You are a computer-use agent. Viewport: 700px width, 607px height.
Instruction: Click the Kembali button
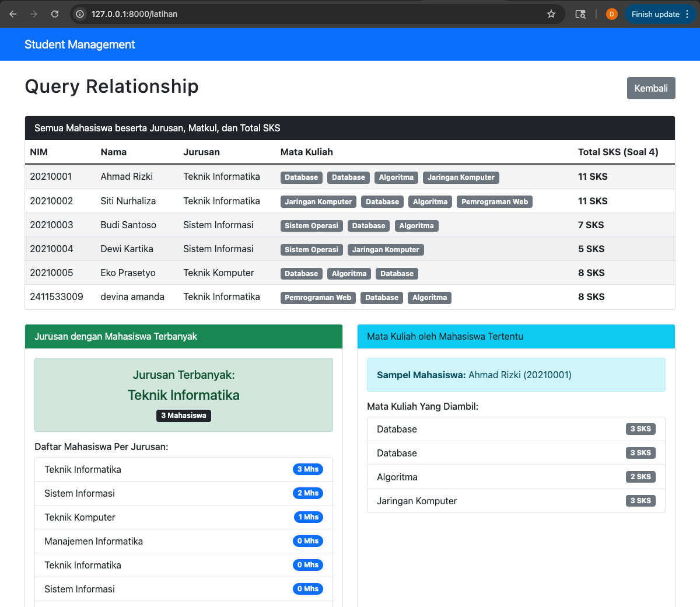click(x=651, y=88)
